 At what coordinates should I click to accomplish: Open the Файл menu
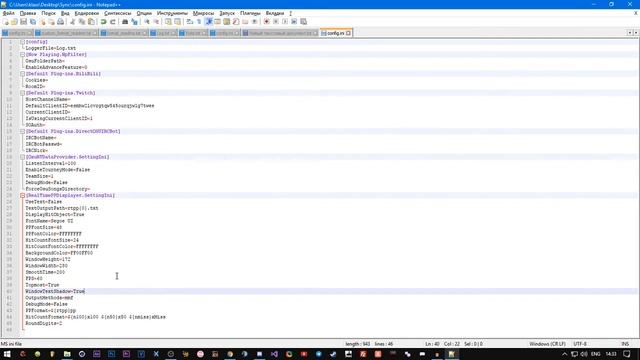(x=8, y=13)
